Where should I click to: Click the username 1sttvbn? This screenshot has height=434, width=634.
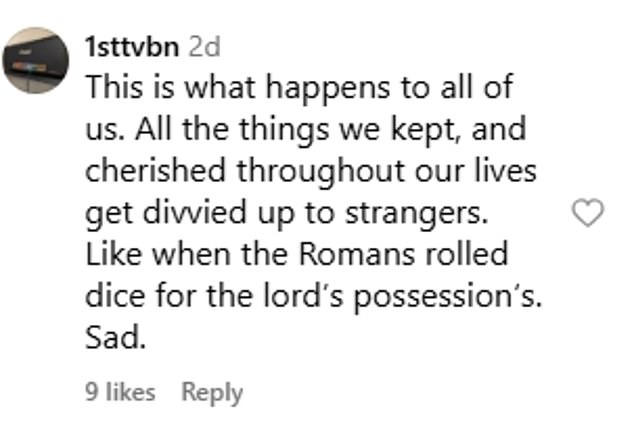[x=132, y=46]
